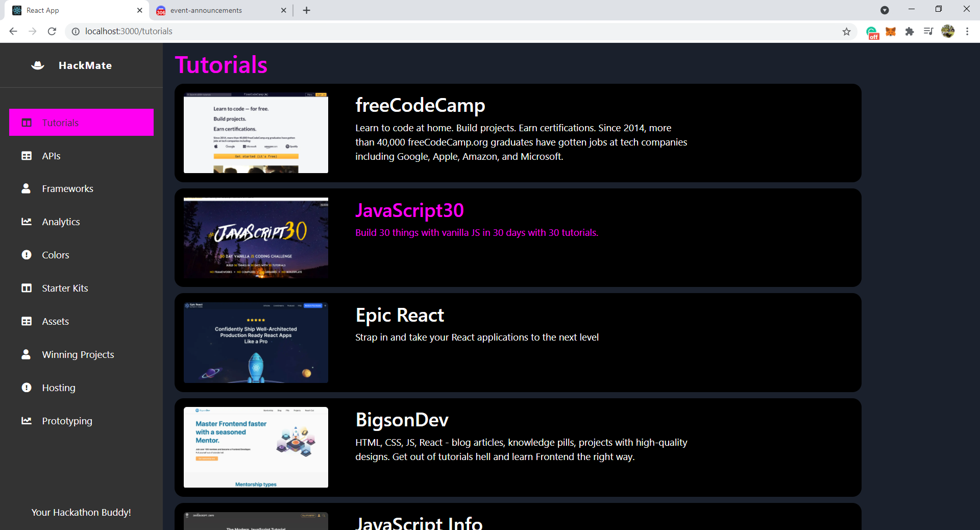Viewport: 980px width, 530px height.
Task: Open the Starter Kits section
Action: (x=81, y=288)
